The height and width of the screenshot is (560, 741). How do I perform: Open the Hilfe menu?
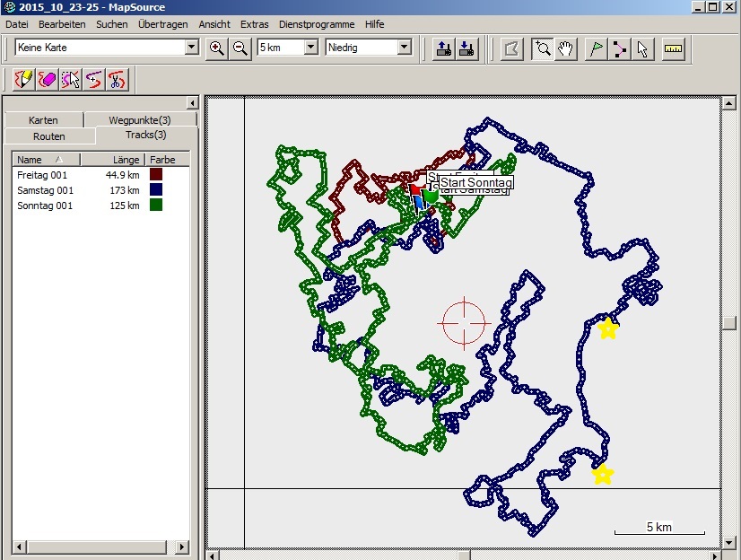[x=375, y=24]
